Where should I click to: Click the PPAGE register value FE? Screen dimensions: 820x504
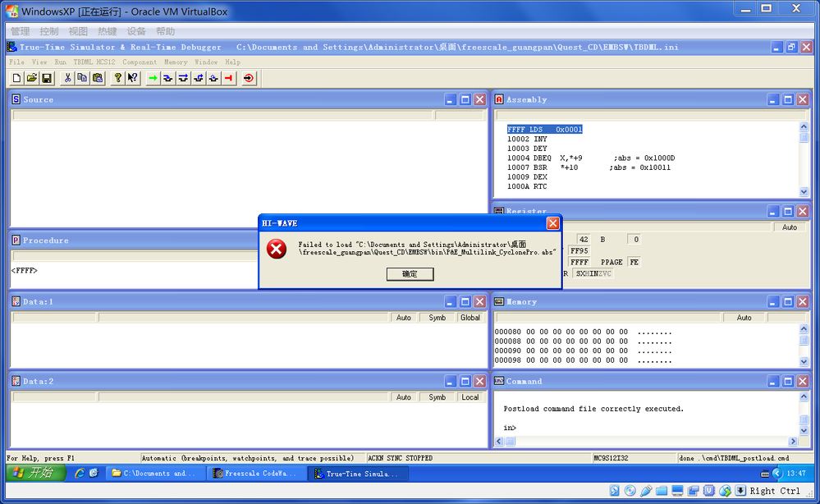(634, 262)
